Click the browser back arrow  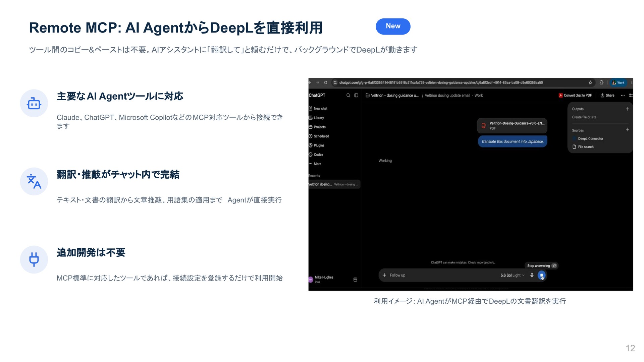tap(310, 82)
